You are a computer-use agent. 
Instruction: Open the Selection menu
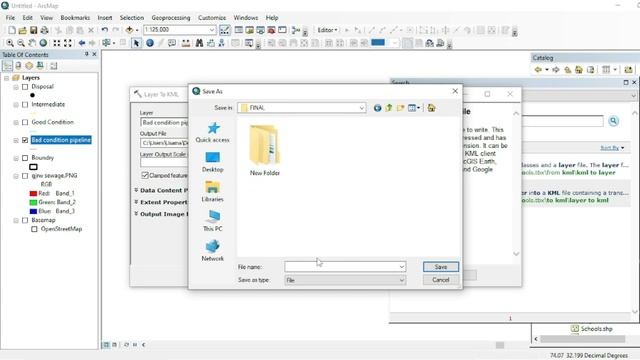point(131,18)
